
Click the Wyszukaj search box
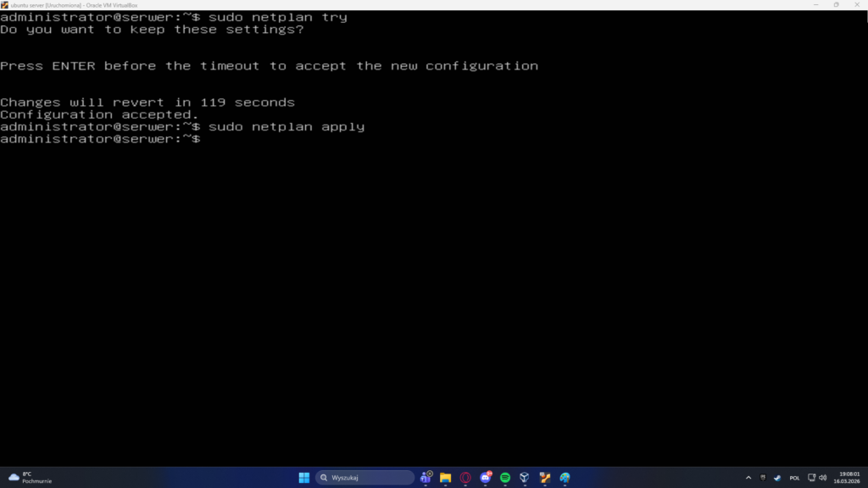[364, 478]
